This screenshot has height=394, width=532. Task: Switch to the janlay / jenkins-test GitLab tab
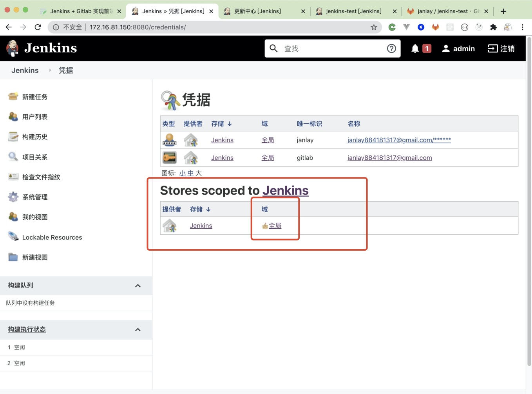[x=448, y=11]
